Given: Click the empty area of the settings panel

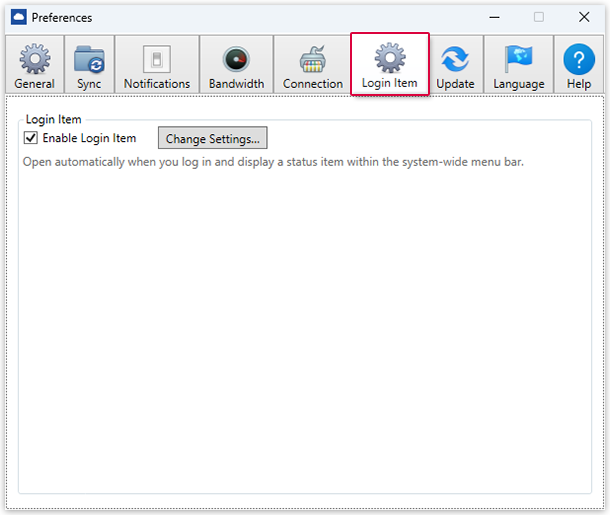Looking at the screenshot, I should tap(304, 330).
